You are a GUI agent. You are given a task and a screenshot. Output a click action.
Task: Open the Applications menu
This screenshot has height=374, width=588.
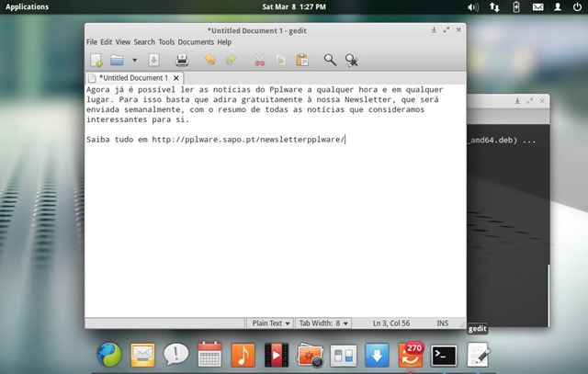pos(27,6)
